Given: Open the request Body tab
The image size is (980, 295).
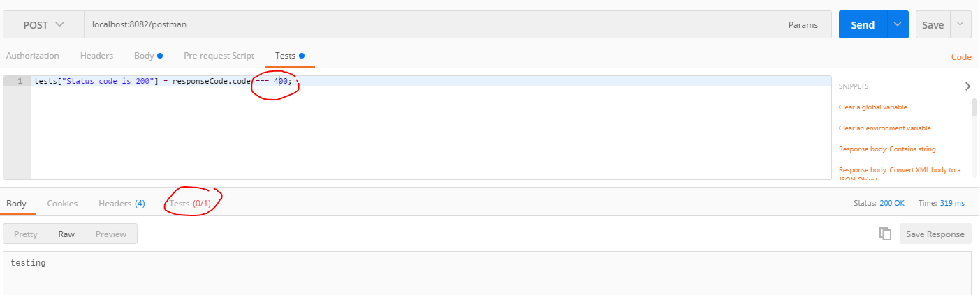Looking at the screenshot, I should (x=144, y=56).
